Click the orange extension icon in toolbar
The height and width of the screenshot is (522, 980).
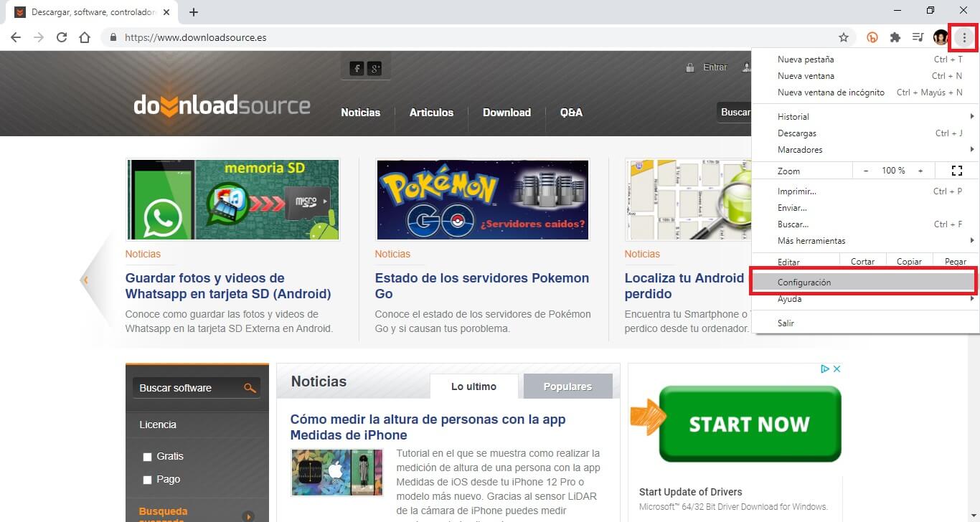point(872,37)
